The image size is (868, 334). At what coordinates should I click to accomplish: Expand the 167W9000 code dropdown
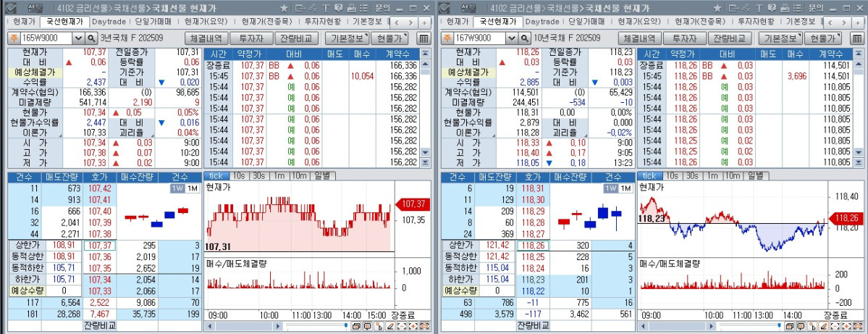pos(512,38)
